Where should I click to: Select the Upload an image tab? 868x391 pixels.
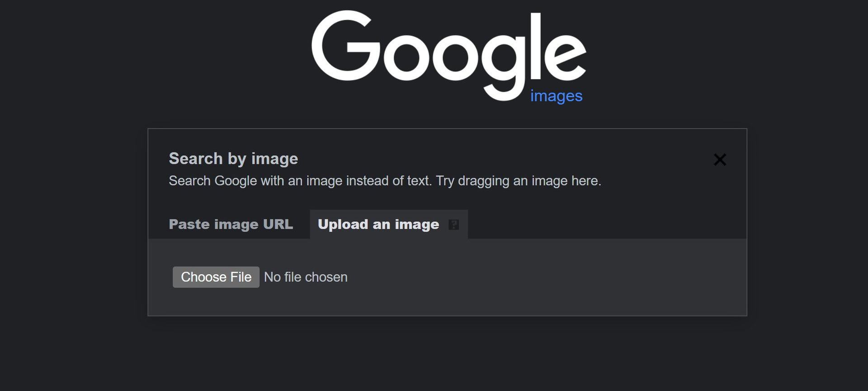coord(378,224)
